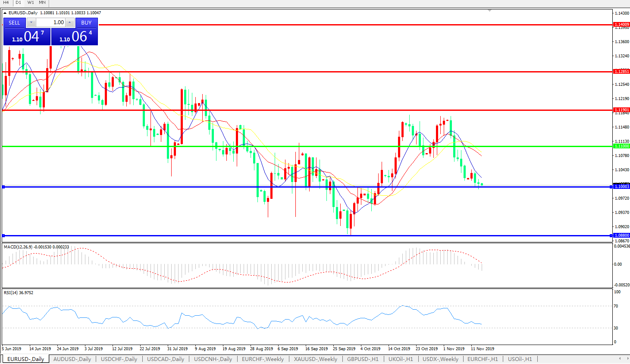This screenshot has height=364, width=630.
Task: Click the 1.00 volume input field
Action: pos(51,23)
